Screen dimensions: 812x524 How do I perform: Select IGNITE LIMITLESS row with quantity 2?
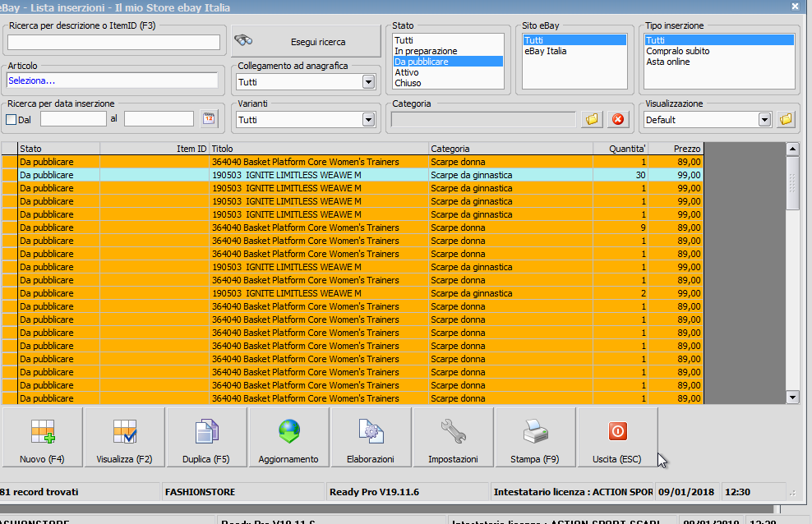pyautogui.click(x=352, y=293)
